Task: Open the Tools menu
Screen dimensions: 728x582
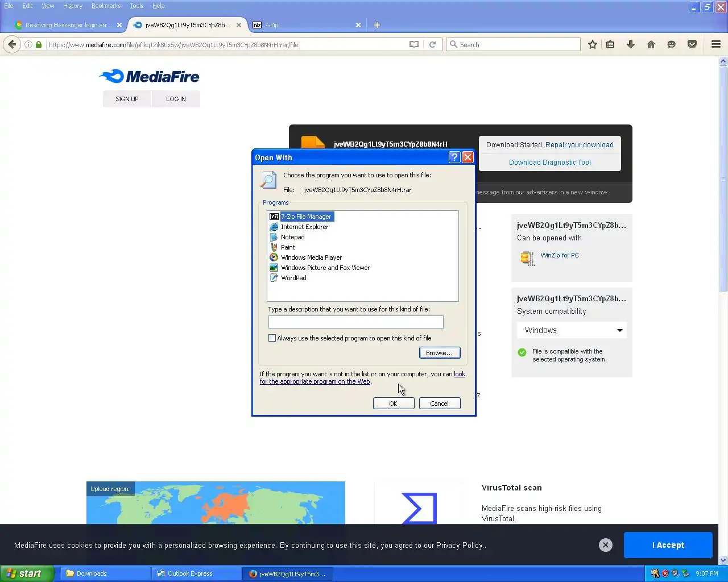Action: tap(136, 6)
